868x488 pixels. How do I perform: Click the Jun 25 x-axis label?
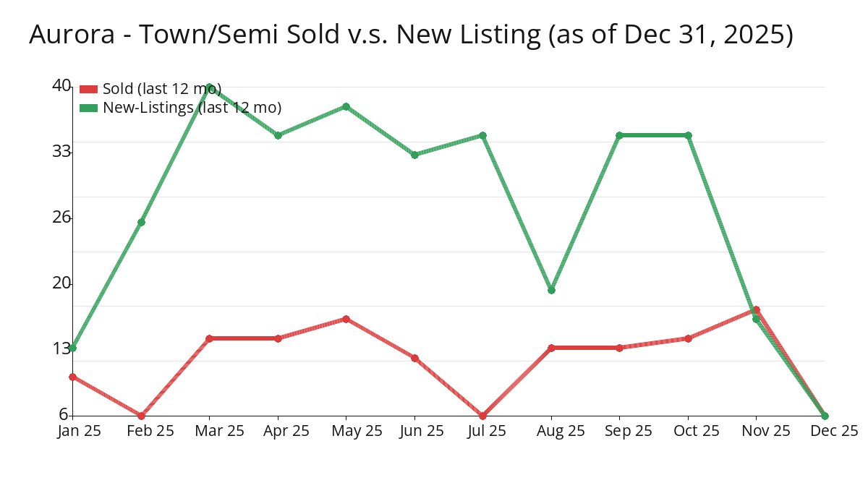coord(414,432)
